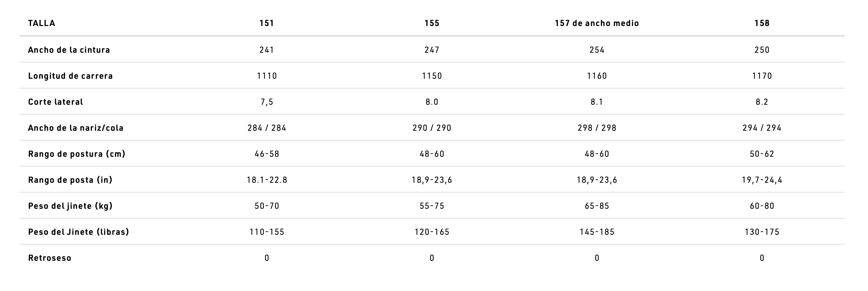This screenshot has width=868, height=291.
Task: Select the 151 size column header
Action: tap(267, 23)
